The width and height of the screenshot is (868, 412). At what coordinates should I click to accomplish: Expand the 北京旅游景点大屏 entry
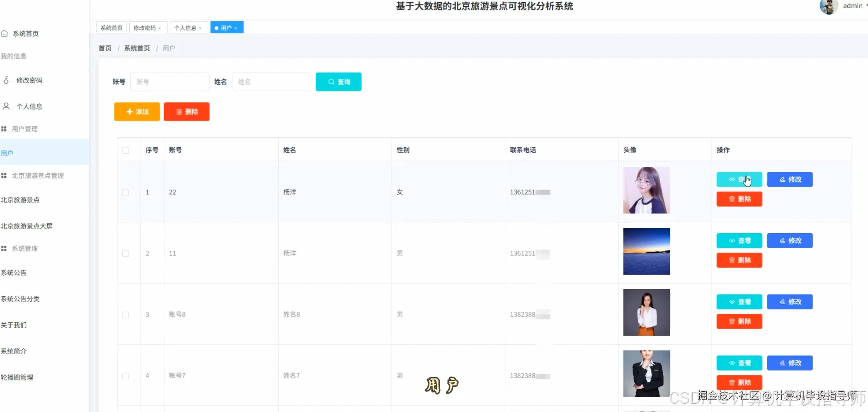click(27, 226)
